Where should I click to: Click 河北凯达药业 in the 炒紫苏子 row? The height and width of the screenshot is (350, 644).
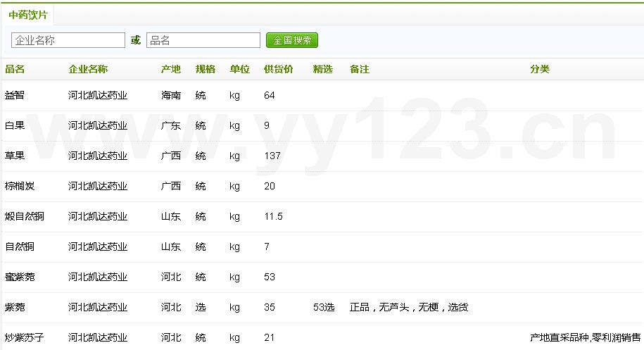98,337
